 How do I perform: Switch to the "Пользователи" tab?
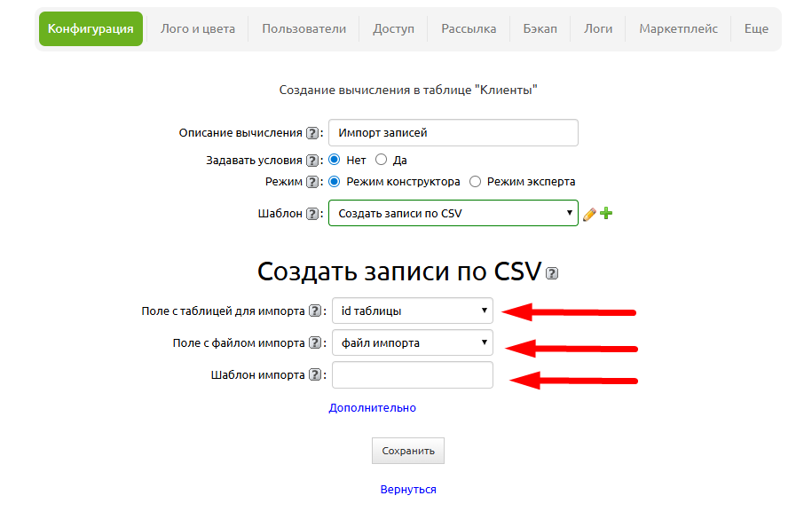point(304,29)
